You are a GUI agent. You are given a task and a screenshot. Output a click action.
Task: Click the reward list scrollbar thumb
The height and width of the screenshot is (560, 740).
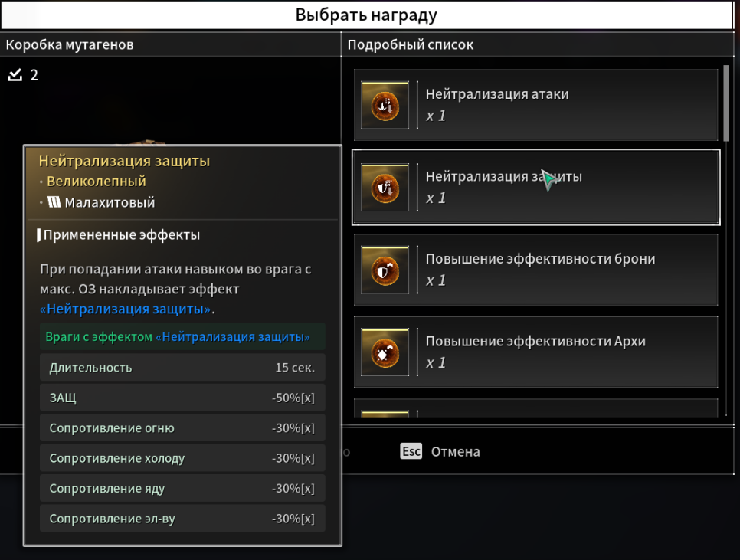click(726, 103)
